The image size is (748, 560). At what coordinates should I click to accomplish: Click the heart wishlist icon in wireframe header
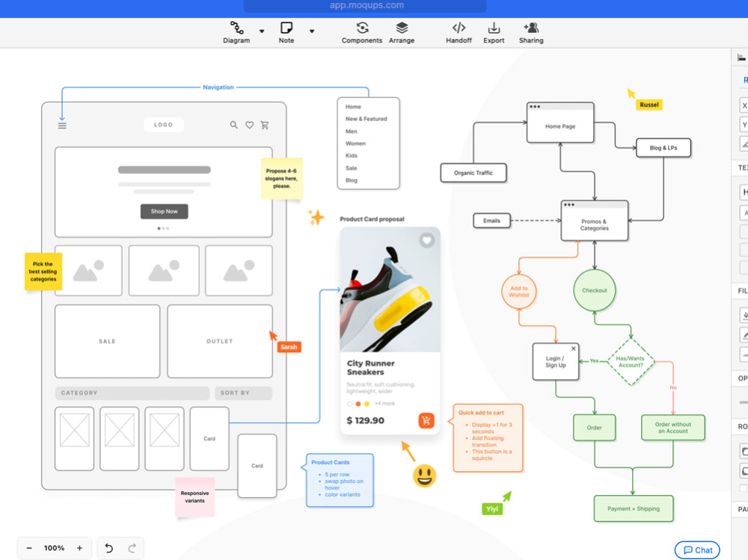pos(250,125)
